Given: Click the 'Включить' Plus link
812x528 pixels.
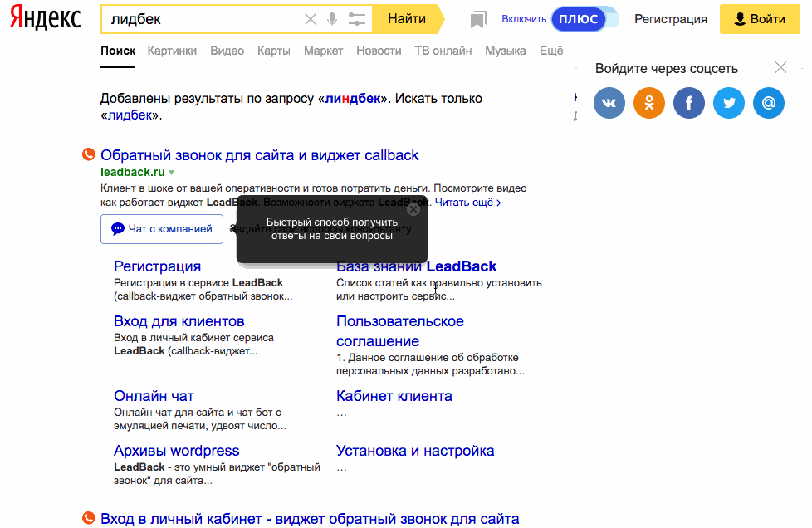Looking at the screenshot, I should 524,19.
